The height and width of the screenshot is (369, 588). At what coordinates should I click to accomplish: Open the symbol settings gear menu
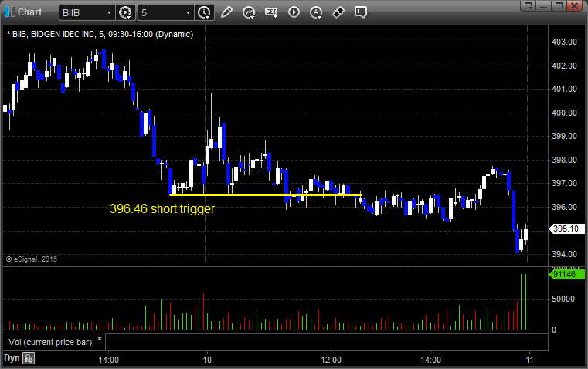pyautogui.click(x=125, y=12)
